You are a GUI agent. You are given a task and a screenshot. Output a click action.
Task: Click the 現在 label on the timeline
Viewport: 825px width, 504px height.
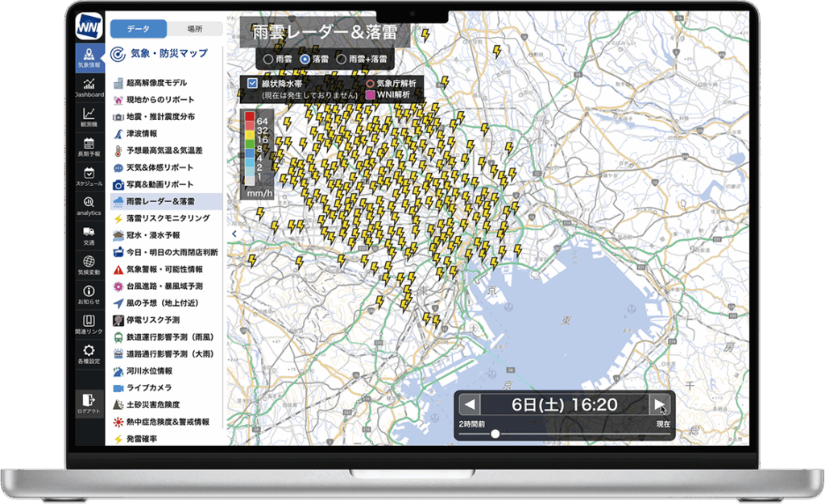(663, 423)
